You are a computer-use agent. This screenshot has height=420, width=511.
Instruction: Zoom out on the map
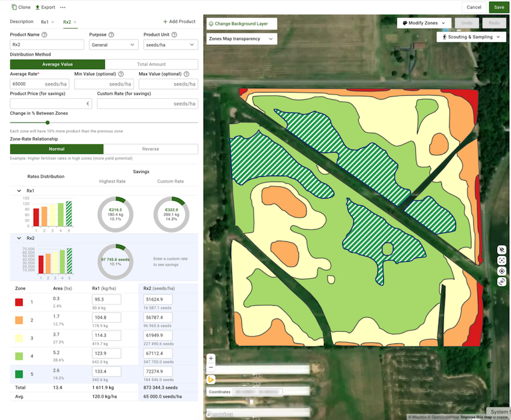pos(211,367)
